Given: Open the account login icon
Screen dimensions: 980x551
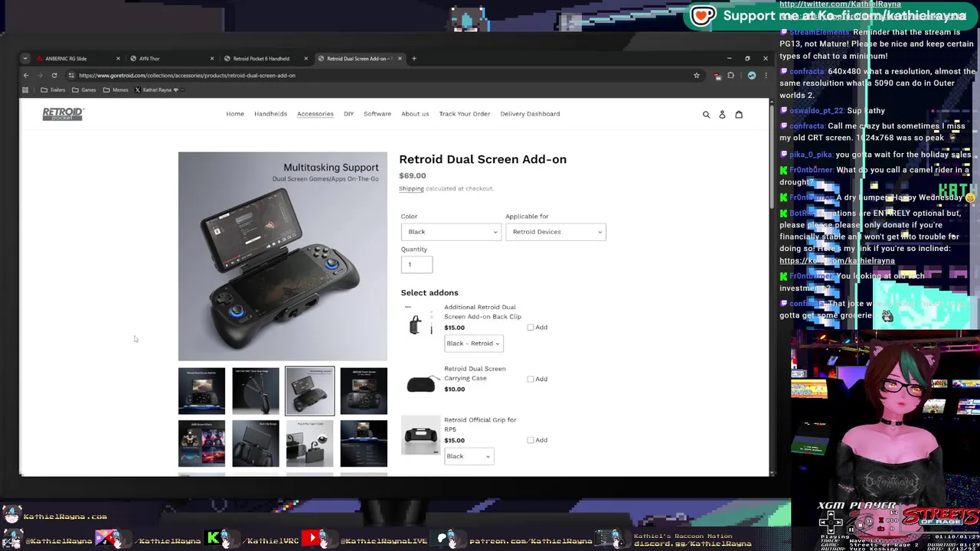Looking at the screenshot, I should click(x=722, y=114).
